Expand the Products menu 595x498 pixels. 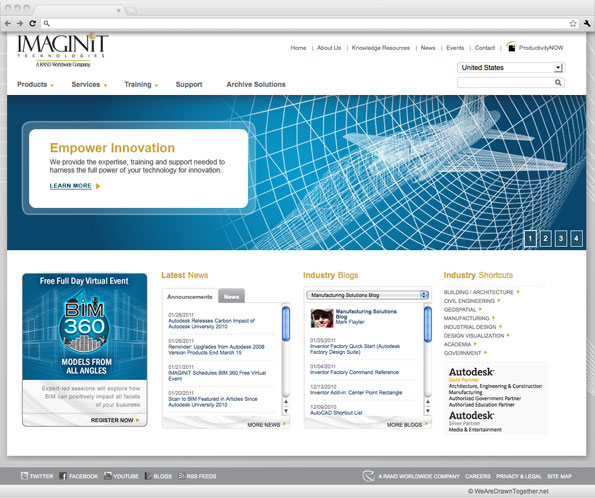pos(35,84)
